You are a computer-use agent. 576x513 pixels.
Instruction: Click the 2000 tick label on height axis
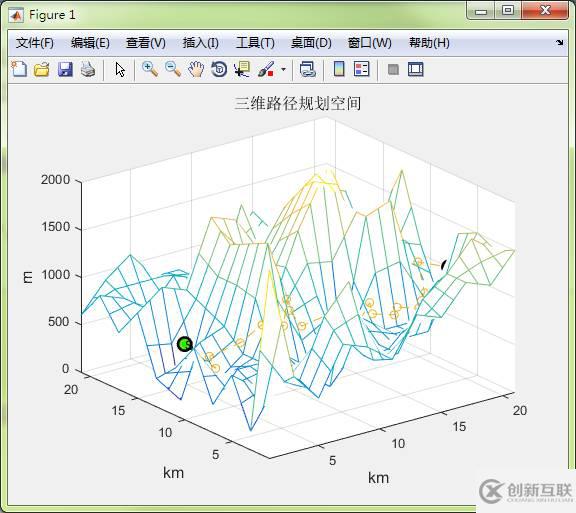[55, 180]
